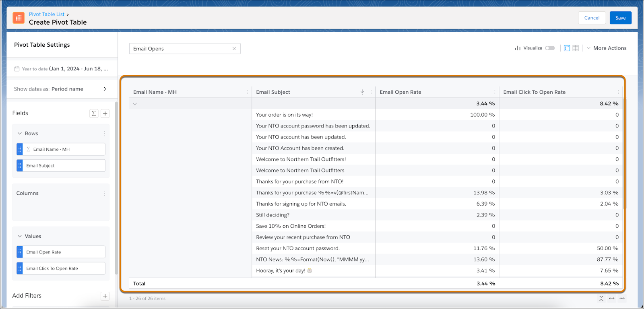Click the drag handle of Email Name - MH
The image size is (644, 309).
[x=20, y=149]
